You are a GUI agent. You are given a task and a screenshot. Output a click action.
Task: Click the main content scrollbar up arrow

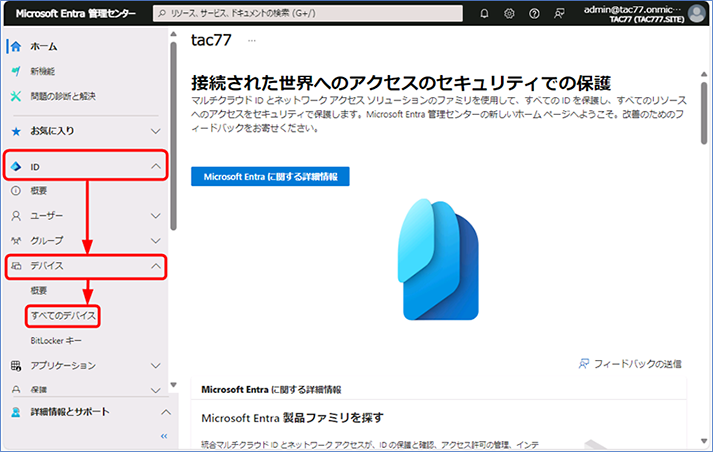click(x=704, y=74)
